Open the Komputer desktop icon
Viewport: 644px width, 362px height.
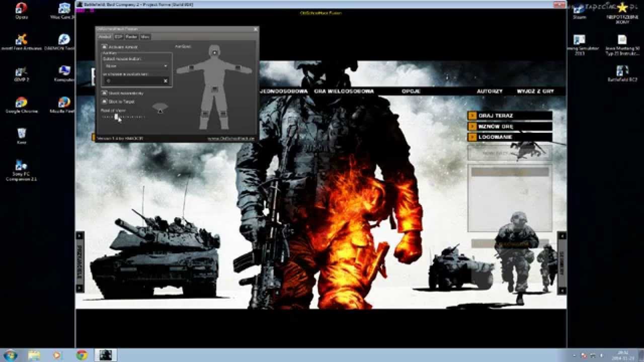[x=64, y=73]
